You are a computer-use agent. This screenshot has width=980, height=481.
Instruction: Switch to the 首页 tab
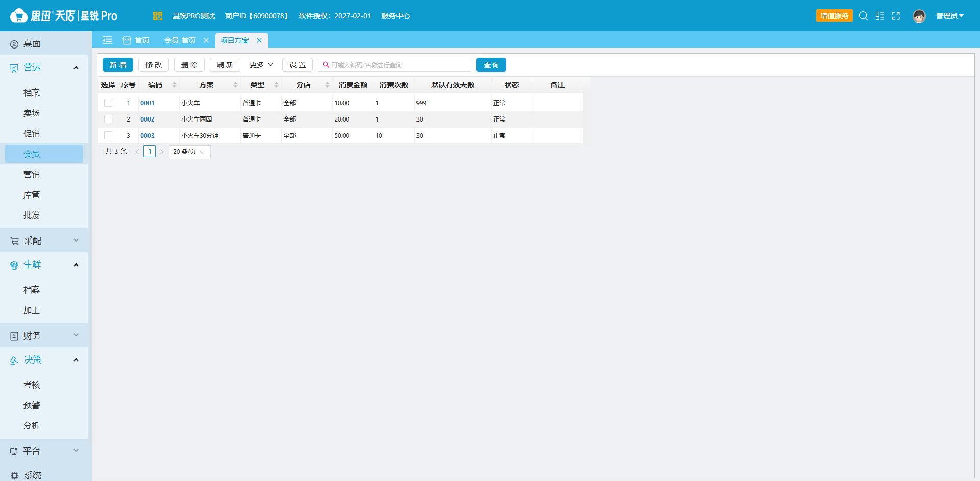tap(136, 40)
